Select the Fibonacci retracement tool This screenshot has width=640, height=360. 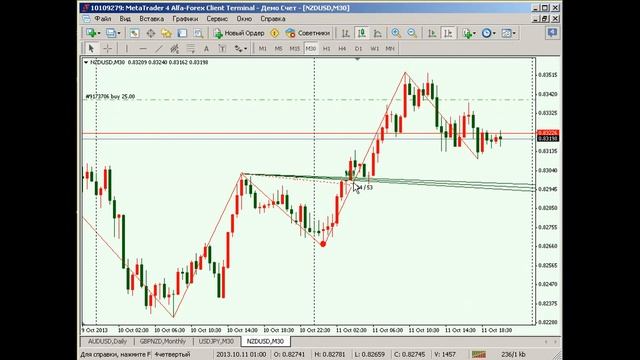click(x=190, y=49)
